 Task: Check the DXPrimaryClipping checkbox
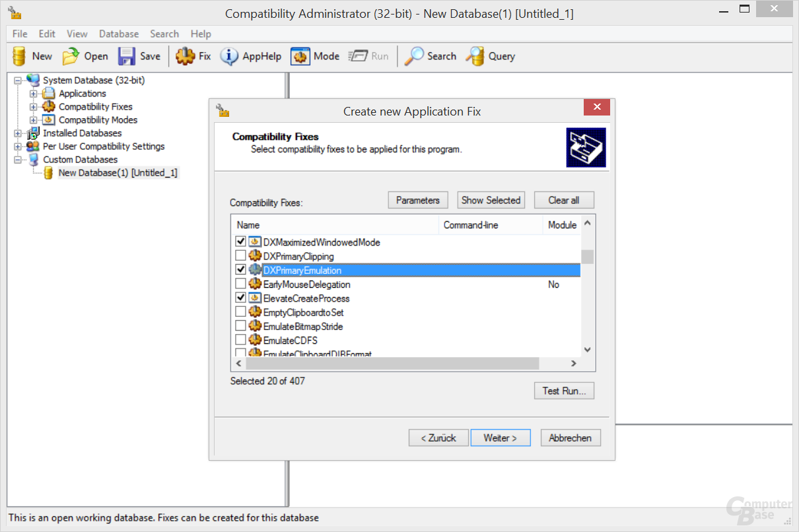click(x=241, y=255)
